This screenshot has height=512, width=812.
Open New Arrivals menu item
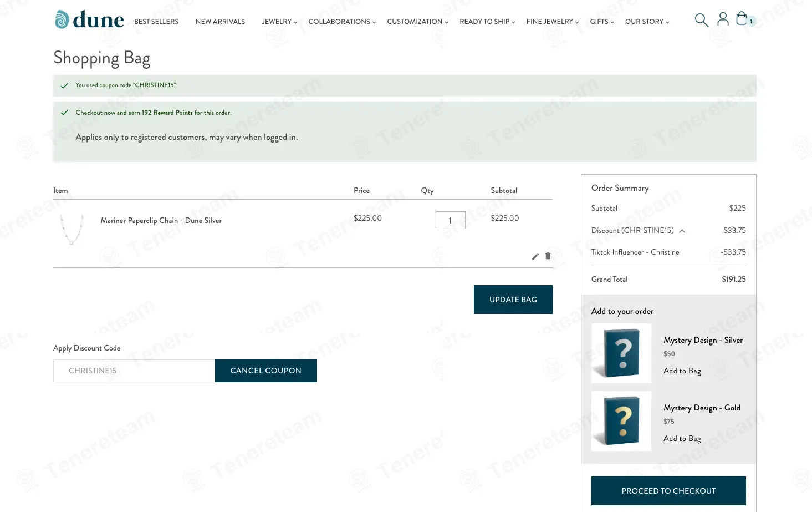[x=220, y=22]
